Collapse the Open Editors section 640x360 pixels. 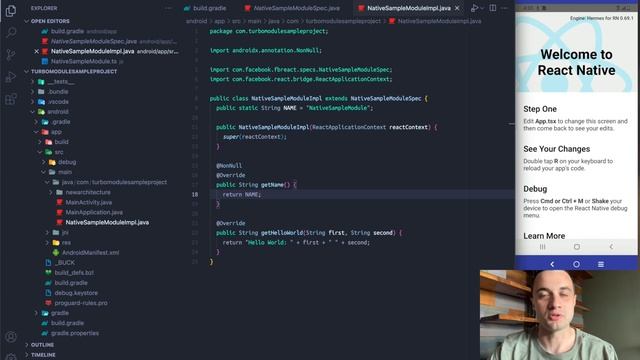click(x=50, y=21)
